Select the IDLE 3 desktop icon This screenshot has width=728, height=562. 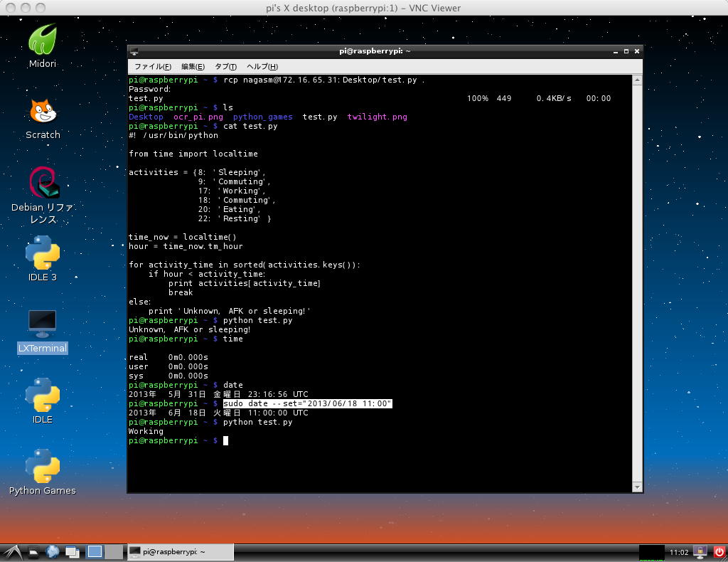(x=43, y=253)
